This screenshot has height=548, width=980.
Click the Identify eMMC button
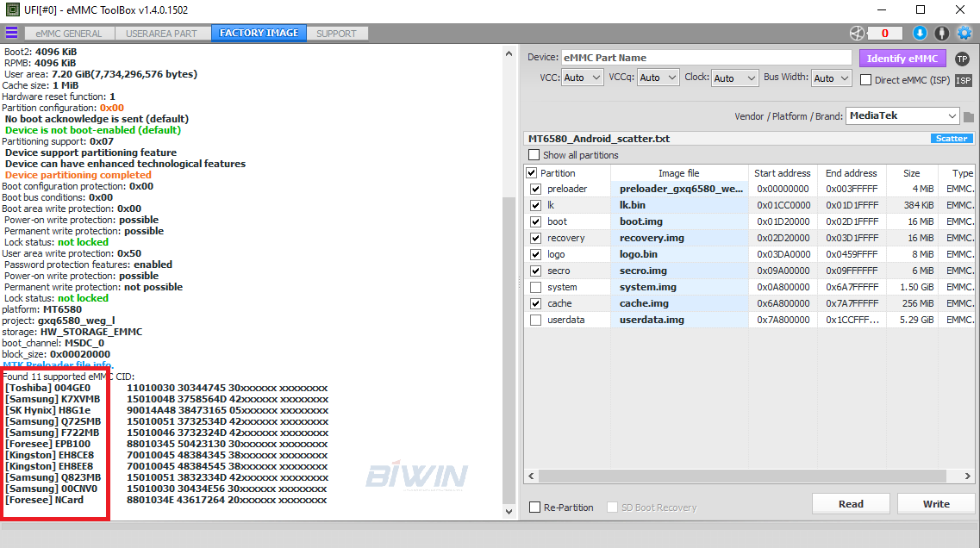tap(902, 58)
